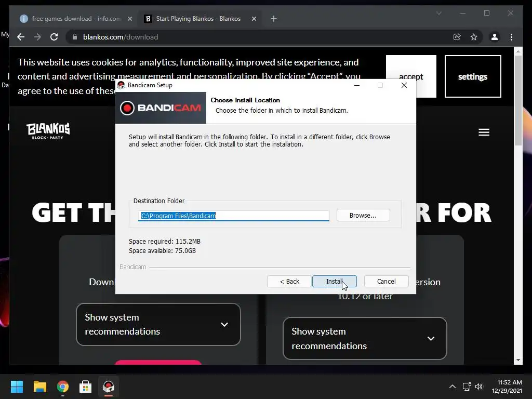Maximize the Chrome window
The height and width of the screenshot is (399, 532).
pos(487,13)
